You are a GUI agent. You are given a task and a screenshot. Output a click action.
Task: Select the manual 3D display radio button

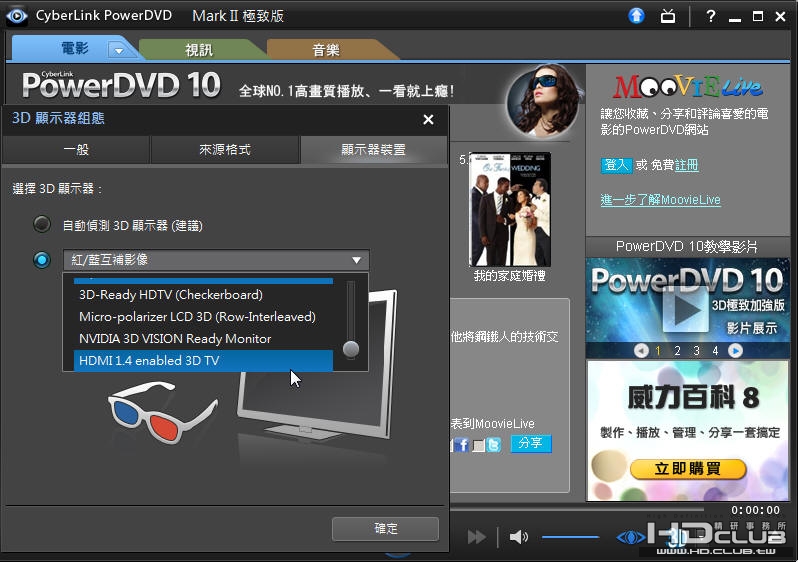point(42,260)
